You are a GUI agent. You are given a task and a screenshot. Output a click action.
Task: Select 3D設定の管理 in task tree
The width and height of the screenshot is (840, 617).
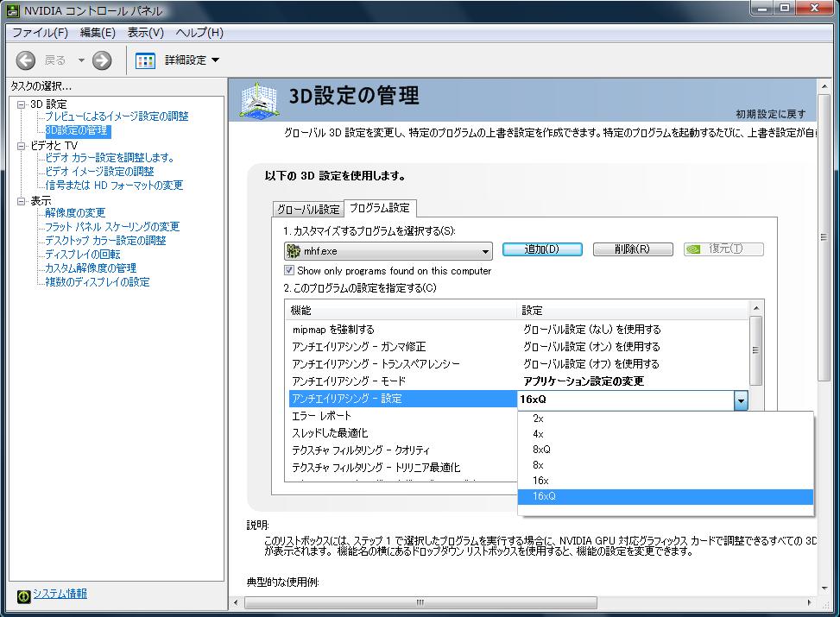coord(77,130)
